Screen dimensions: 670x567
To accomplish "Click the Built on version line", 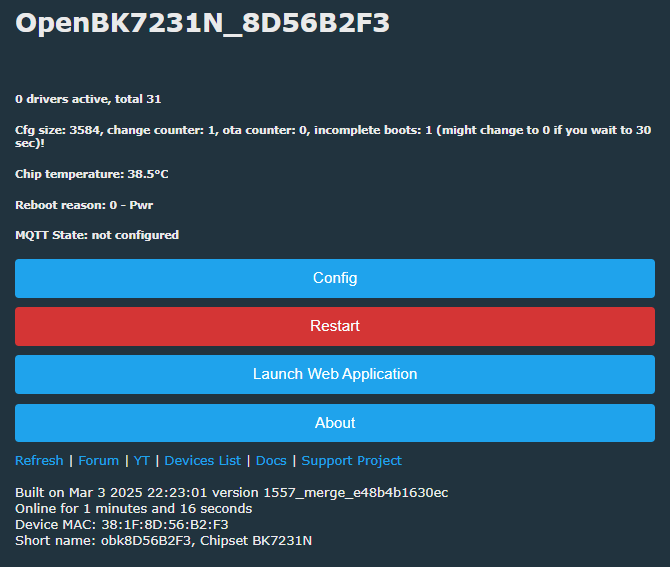I will pos(232,493).
